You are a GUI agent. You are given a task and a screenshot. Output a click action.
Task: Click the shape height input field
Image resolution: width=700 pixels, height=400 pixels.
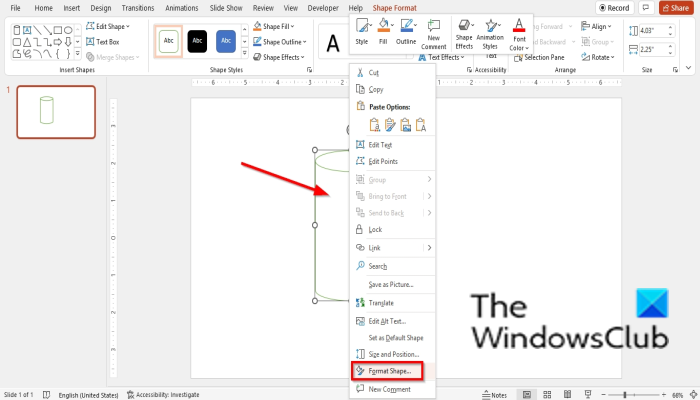click(652, 30)
